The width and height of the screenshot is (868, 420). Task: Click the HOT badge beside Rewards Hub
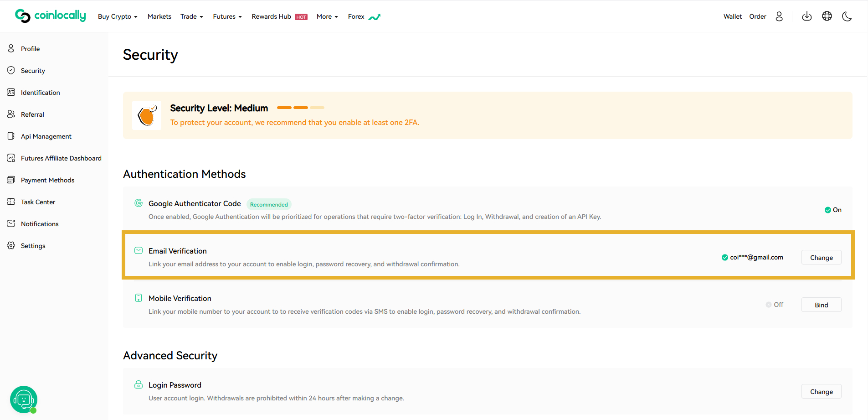[301, 17]
